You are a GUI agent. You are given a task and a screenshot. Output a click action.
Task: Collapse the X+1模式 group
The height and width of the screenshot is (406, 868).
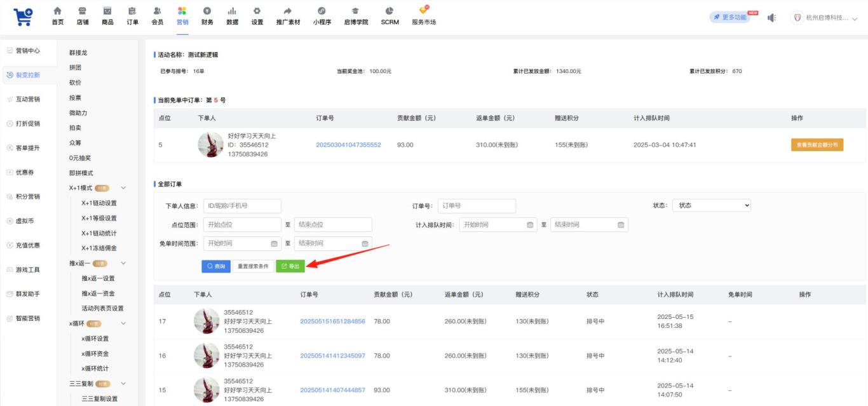[x=123, y=188]
